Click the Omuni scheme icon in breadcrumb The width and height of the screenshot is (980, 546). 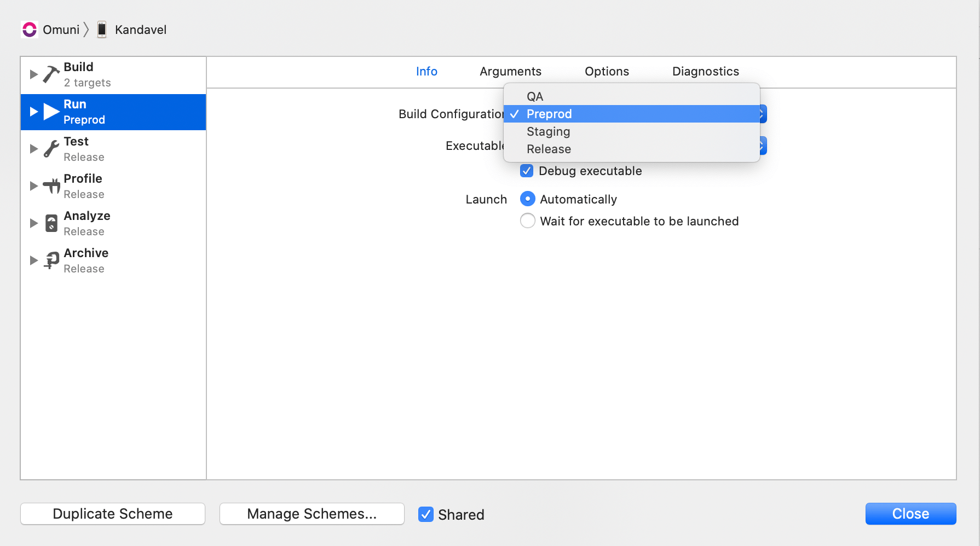tap(29, 30)
